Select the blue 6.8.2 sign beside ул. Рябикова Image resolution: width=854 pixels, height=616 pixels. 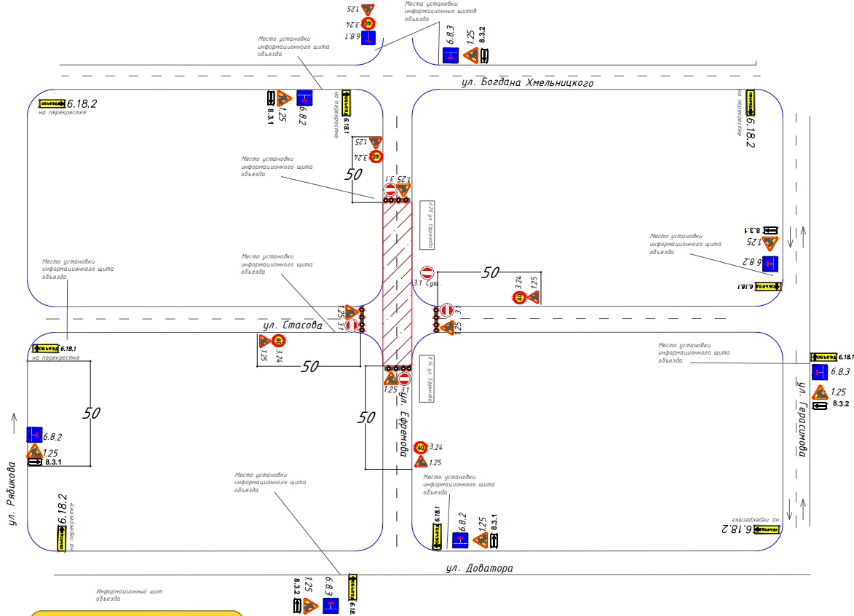coord(34,435)
